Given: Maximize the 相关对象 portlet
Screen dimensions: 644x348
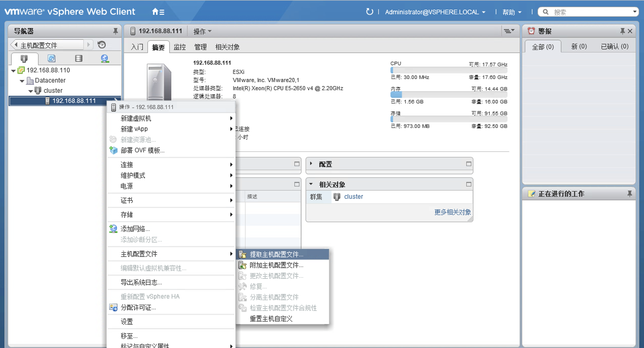Looking at the screenshot, I should (468, 184).
